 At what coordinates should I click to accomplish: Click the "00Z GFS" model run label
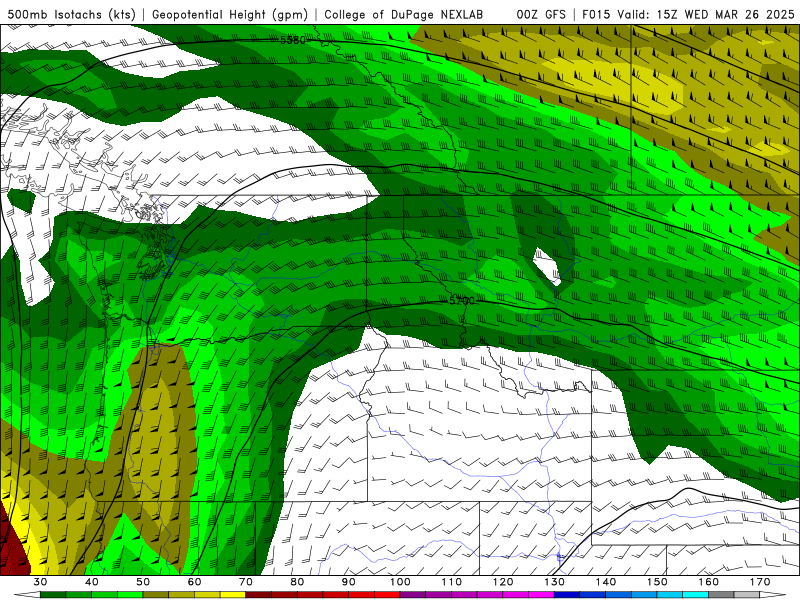point(541,14)
